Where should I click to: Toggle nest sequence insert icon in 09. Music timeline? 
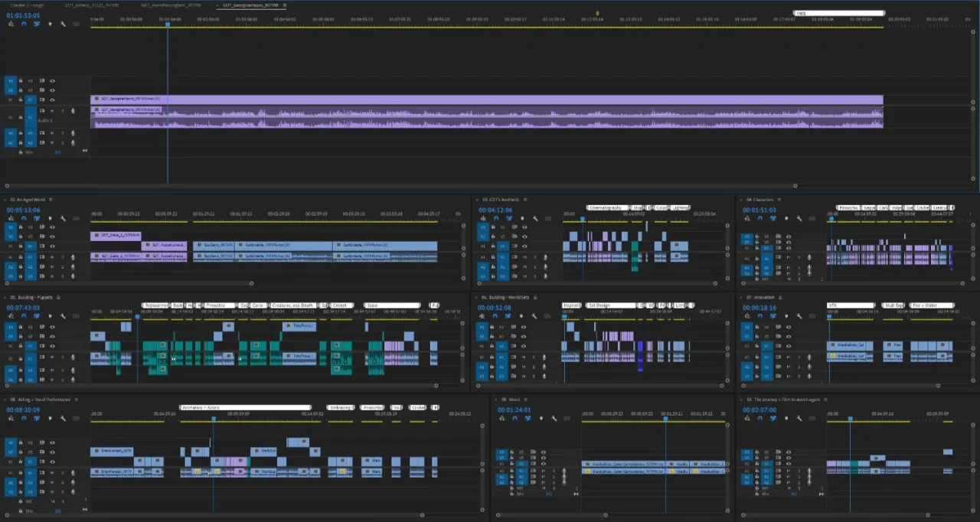(x=501, y=419)
